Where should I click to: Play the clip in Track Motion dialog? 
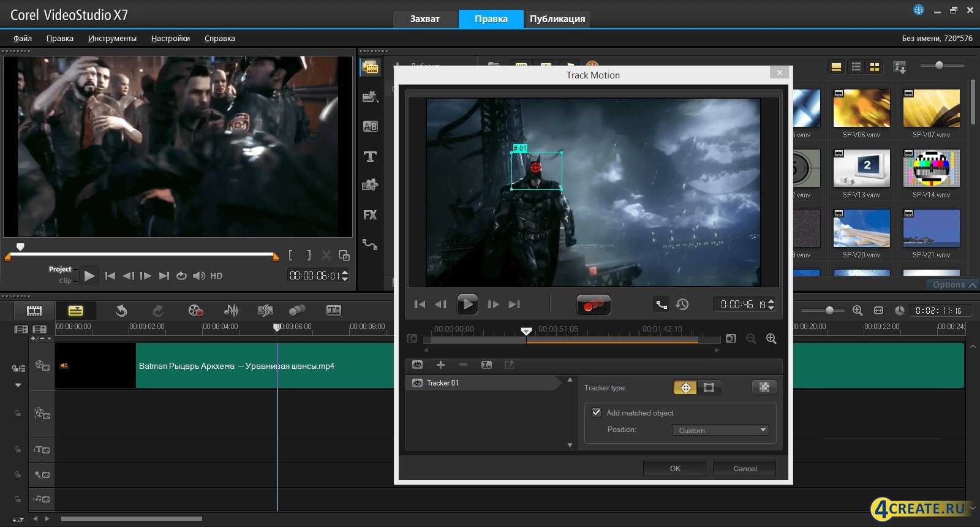(467, 304)
